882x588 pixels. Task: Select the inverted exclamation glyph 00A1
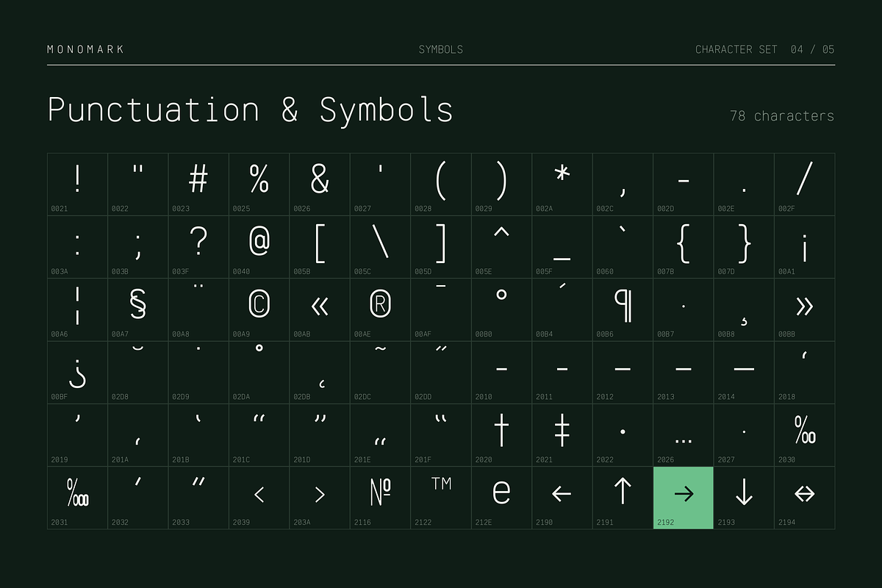(x=804, y=247)
